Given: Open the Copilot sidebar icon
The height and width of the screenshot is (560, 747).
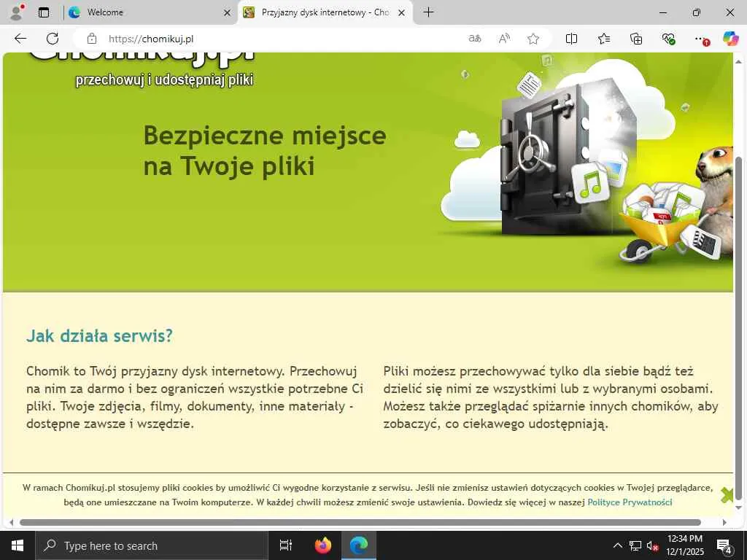Looking at the screenshot, I should [x=730, y=39].
